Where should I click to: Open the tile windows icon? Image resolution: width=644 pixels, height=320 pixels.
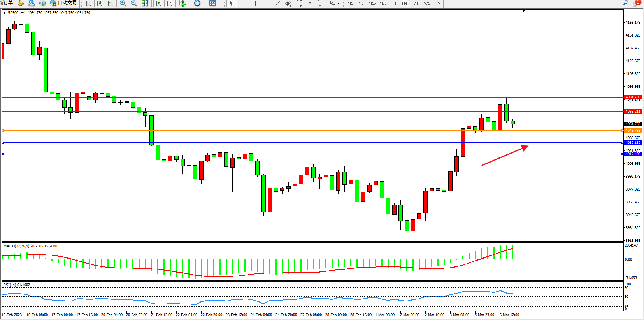click(x=145, y=3)
